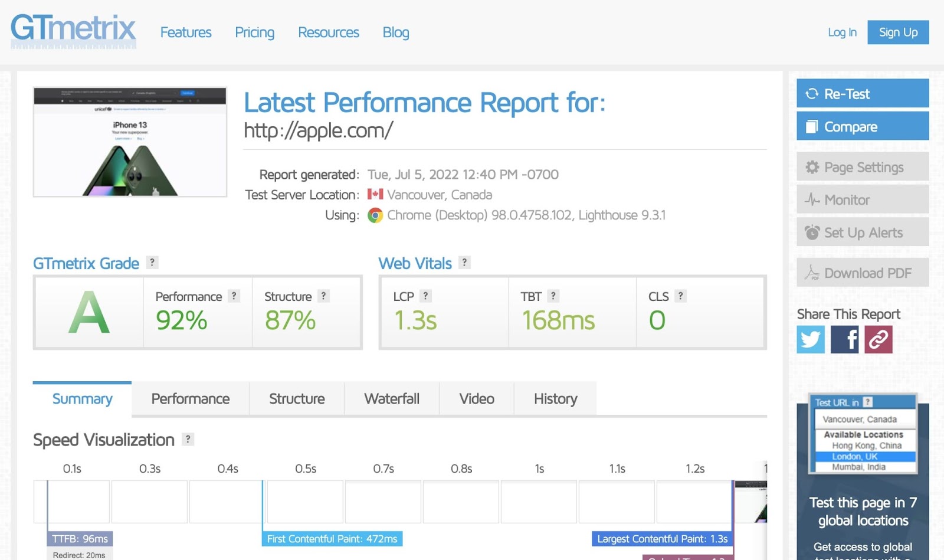Click the TBT help question mark
Viewport: 944px width, 560px height.
coord(553,296)
